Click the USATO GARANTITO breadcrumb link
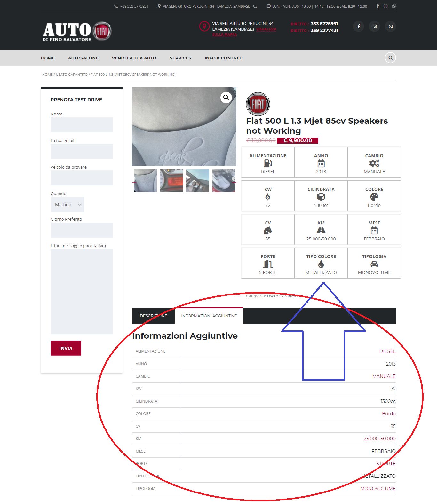The height and width of the screenshot is (504, 437). point(72,75)
